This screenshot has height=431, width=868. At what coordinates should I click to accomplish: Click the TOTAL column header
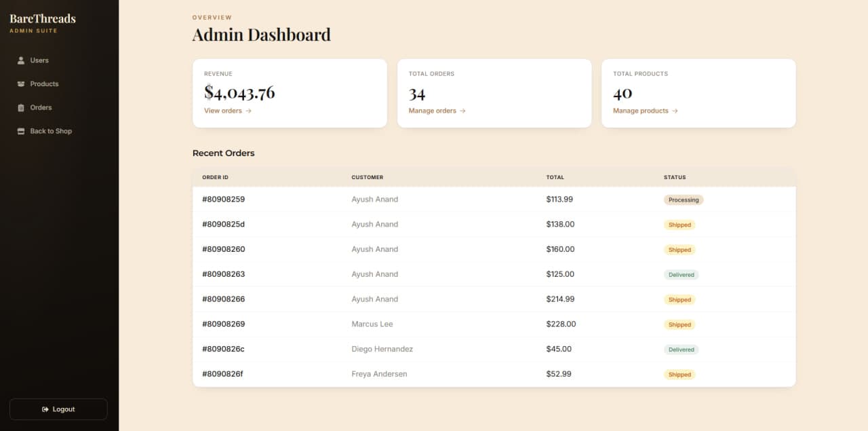pyautogui.click(x=555, y=177)
